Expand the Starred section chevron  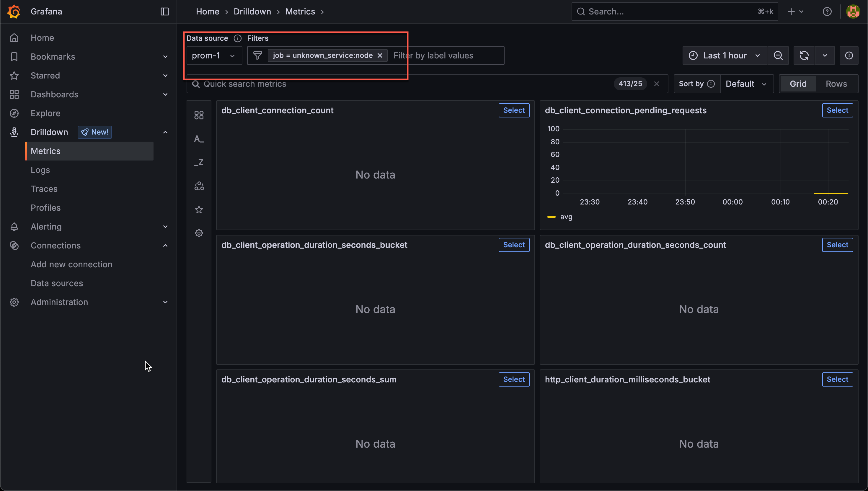coord(165,76)
